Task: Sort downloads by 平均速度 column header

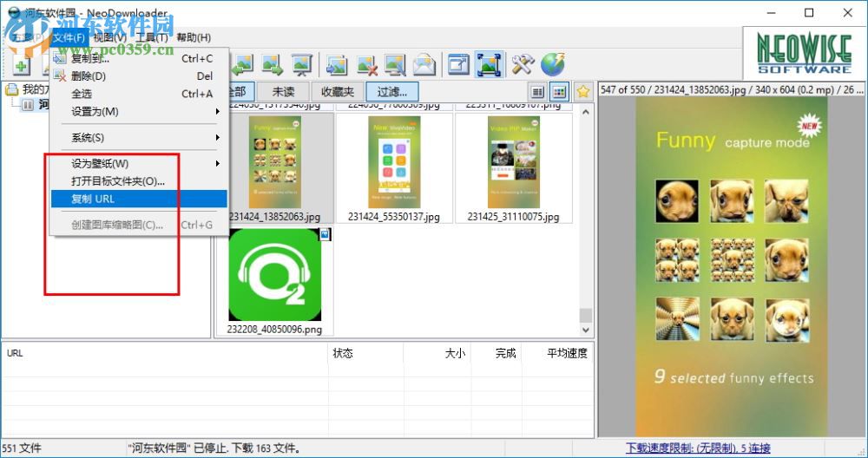Action: tap(557, 353)
